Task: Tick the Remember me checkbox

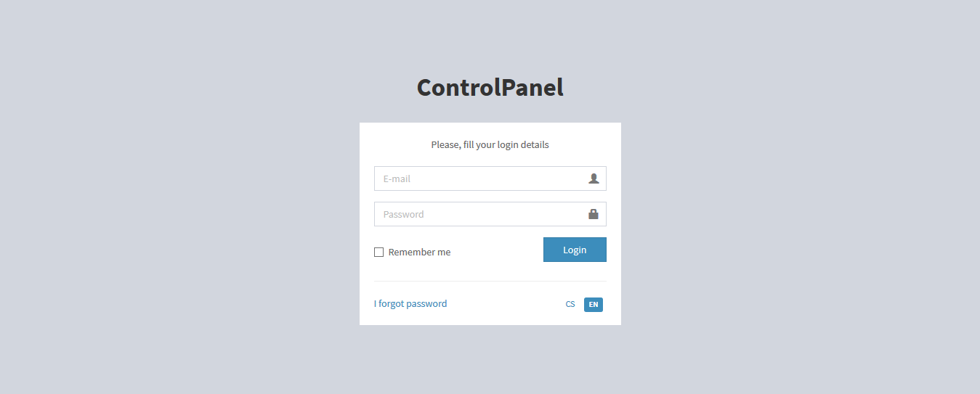Action: pos(378,252)
